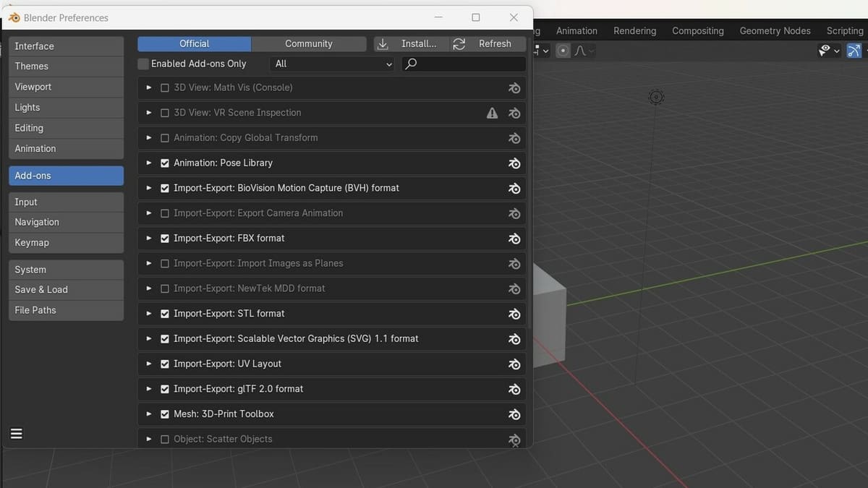Click Blender icon on FBX format row
The image size is (868, 488).
514,239
